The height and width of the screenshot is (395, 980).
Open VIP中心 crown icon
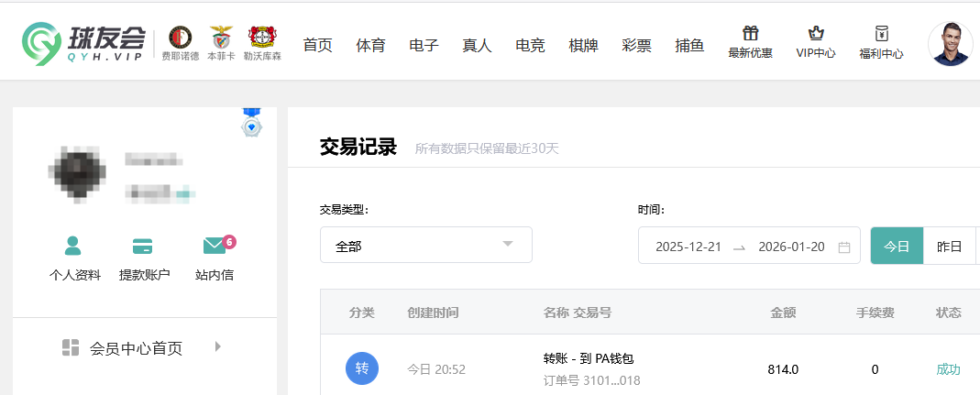coord(815,34)
